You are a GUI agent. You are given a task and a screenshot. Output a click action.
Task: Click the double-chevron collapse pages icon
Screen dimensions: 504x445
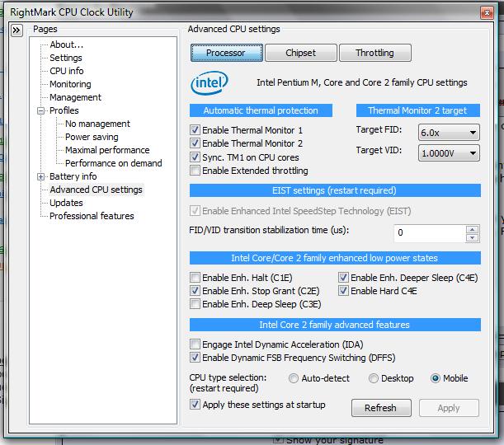(x=16, y=30)
